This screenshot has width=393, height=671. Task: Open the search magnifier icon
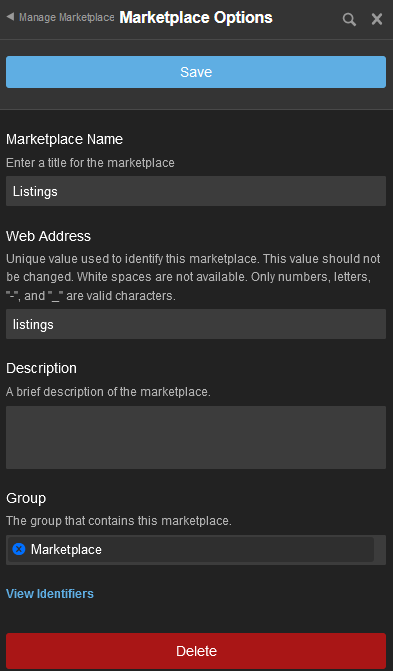349,19
